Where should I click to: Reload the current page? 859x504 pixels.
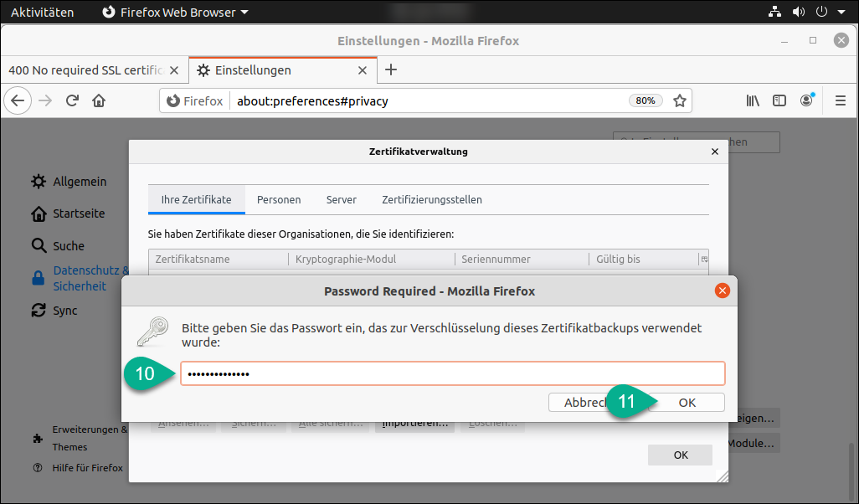72,100
